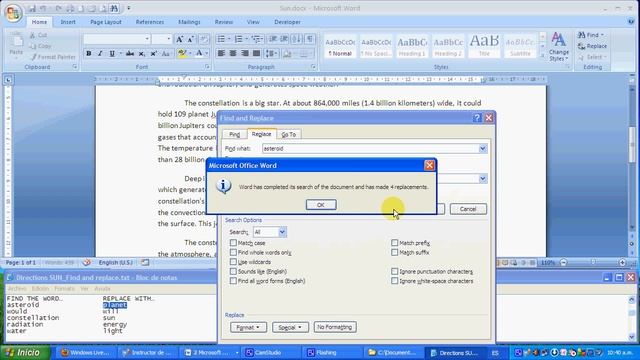Center text in Paragraph group

pos(233,53)
